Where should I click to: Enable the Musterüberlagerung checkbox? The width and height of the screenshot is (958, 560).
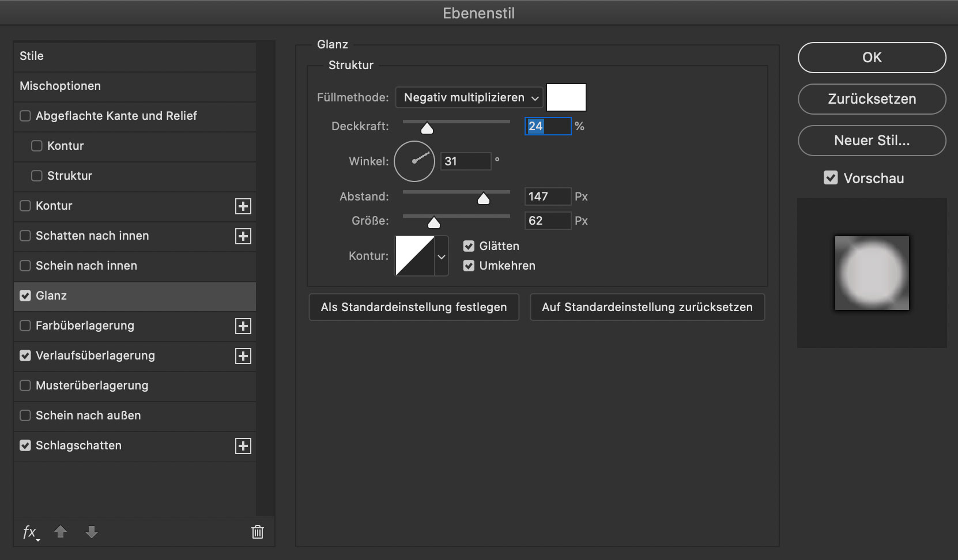[x=25, y=385]
